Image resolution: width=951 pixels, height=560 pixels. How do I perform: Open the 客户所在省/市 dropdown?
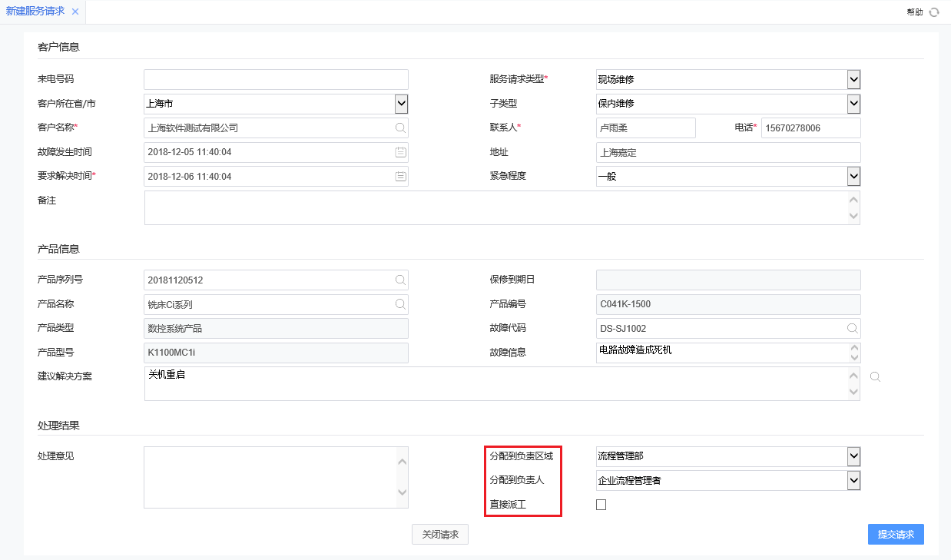pos(400,104)
